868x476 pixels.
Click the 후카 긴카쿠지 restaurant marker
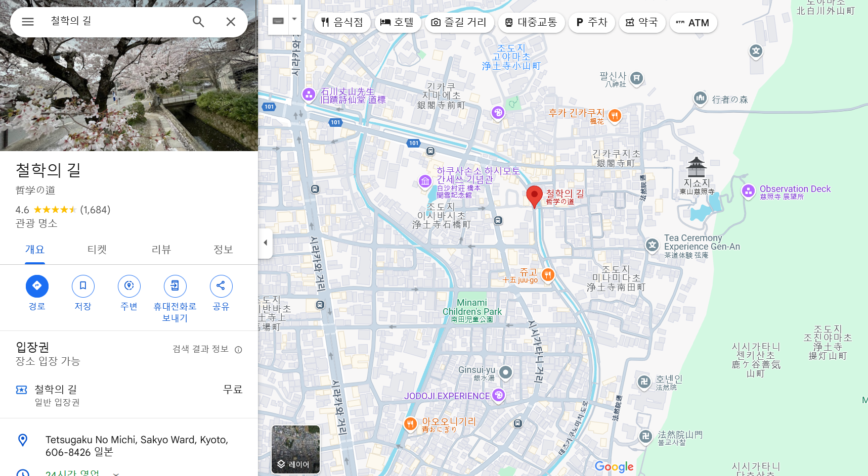pyautogui.click(x=615, y=116)
